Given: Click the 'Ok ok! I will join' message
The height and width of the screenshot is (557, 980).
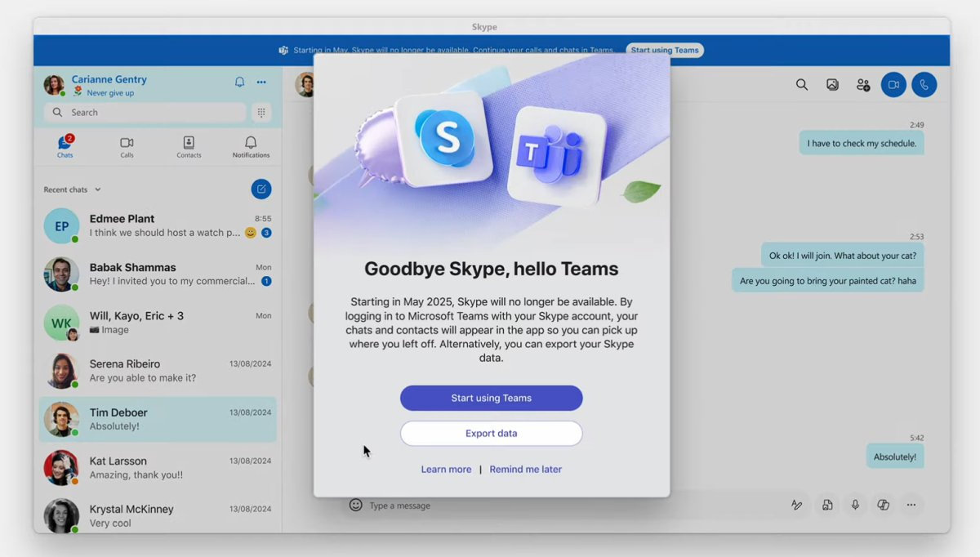Looking at the screenshot, I should tap(843, 255).
